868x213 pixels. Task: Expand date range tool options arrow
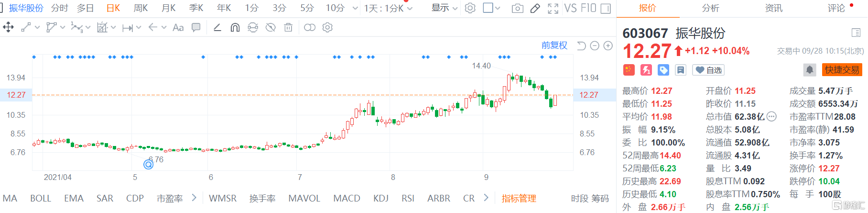point(139,27)
